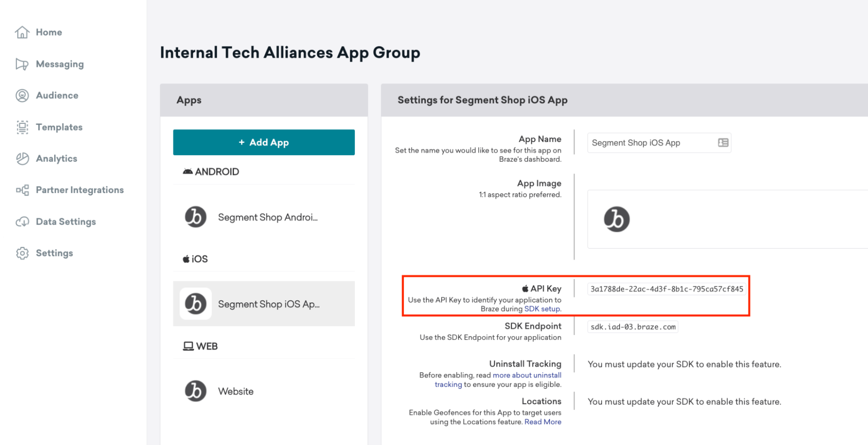Click the Add App button

(x=264, y=142)
